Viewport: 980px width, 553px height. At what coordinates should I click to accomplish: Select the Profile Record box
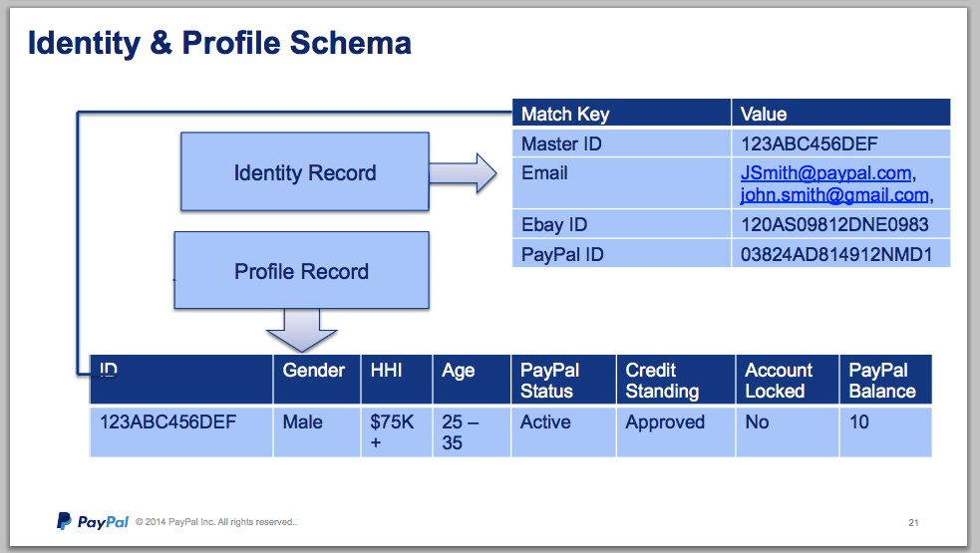pyautogui.click(x=301, y=271)
